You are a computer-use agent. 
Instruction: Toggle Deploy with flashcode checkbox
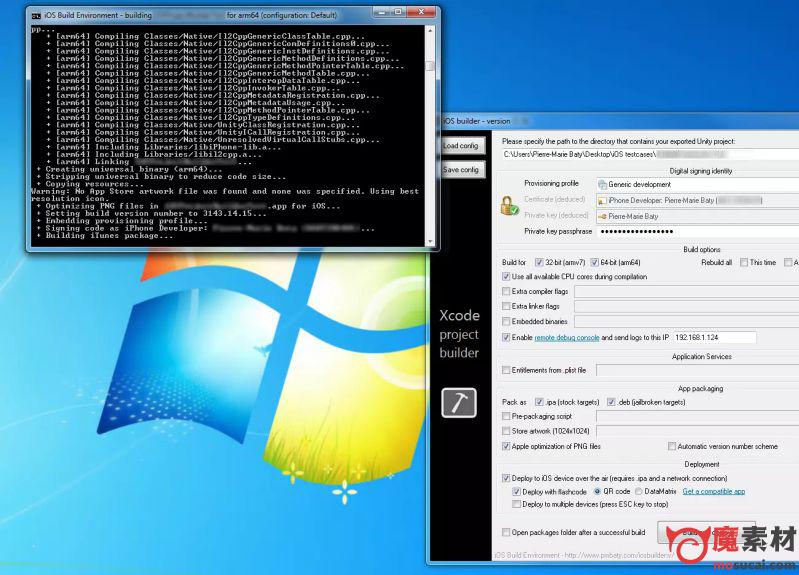pos(517,492)
